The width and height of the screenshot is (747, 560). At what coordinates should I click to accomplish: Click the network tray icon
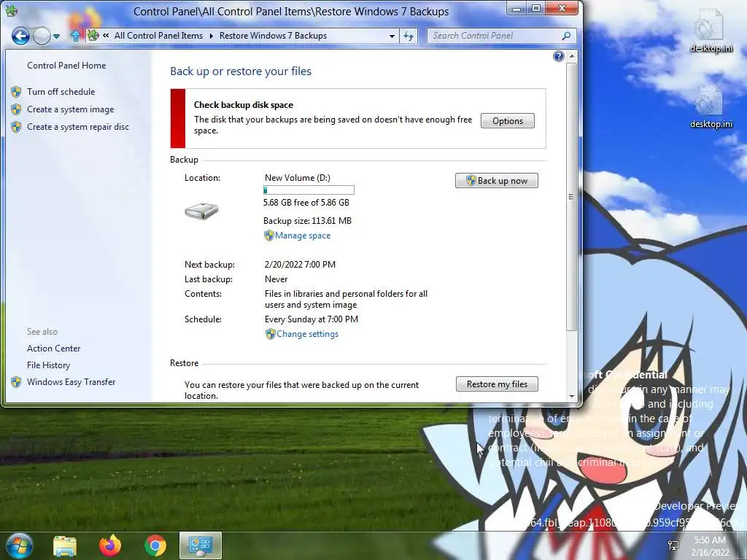pyautogui.click(x=673, y=545)
